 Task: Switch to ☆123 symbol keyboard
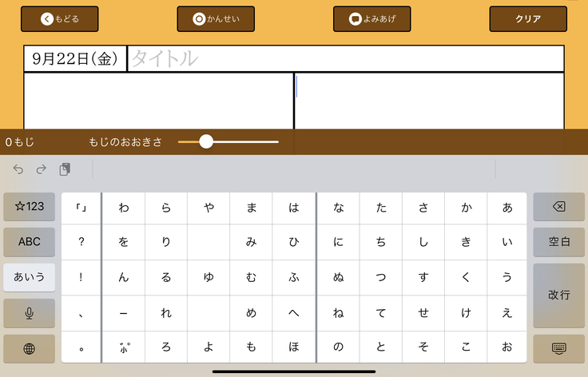pos(30,207)
